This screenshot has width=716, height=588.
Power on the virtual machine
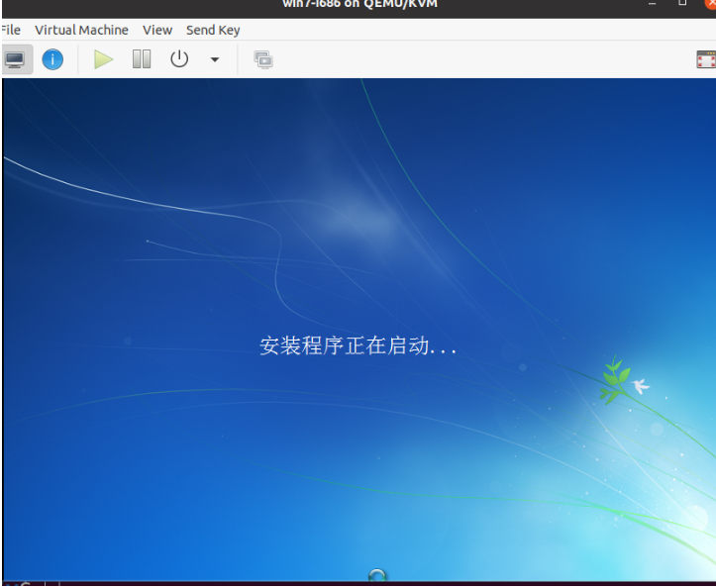point(103,59)
